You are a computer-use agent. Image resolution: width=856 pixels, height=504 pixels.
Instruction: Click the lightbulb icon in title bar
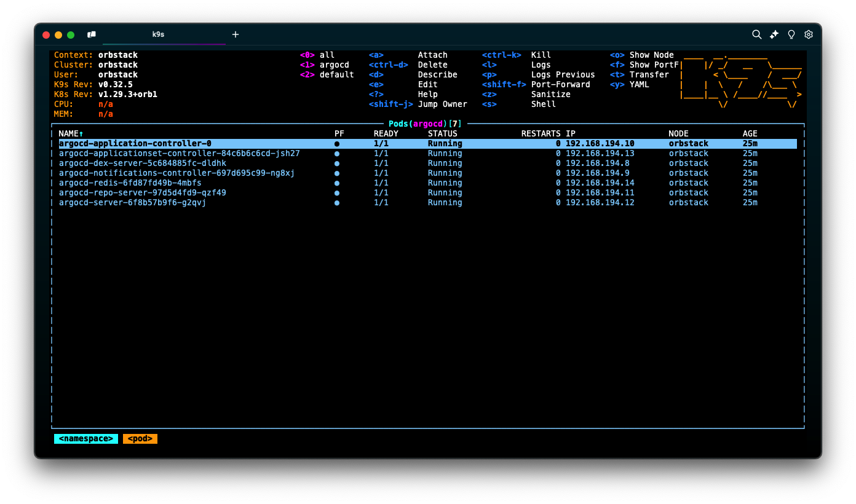point(791,34)
